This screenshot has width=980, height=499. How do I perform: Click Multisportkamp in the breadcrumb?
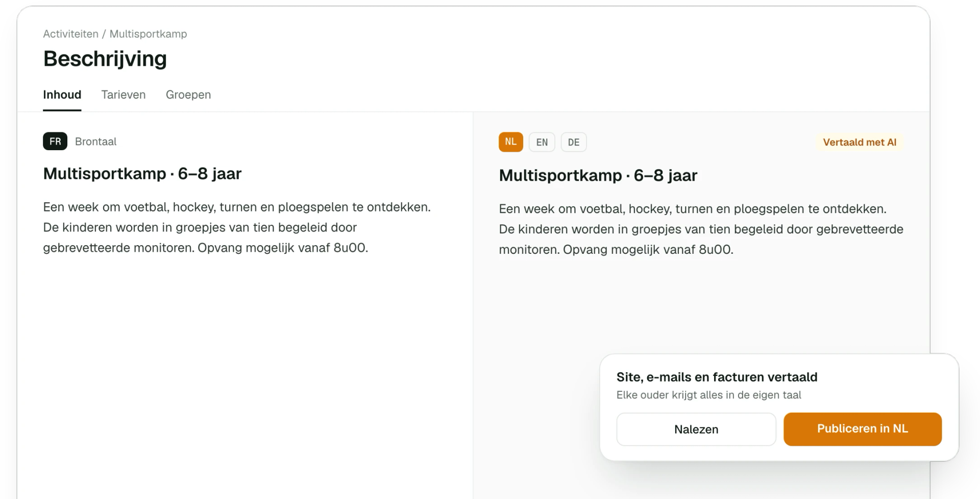coord(149,34)
